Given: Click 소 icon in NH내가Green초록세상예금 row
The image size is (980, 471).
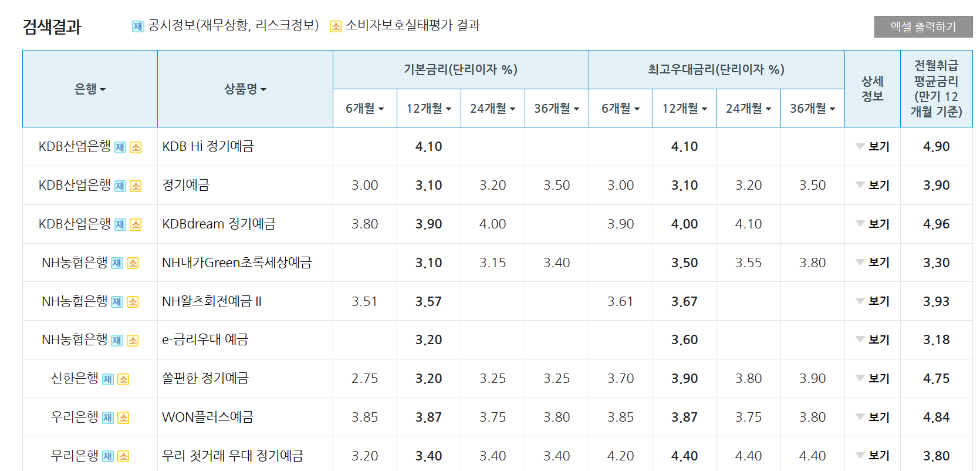Looking at the screenshot, I should click(133, 263).
